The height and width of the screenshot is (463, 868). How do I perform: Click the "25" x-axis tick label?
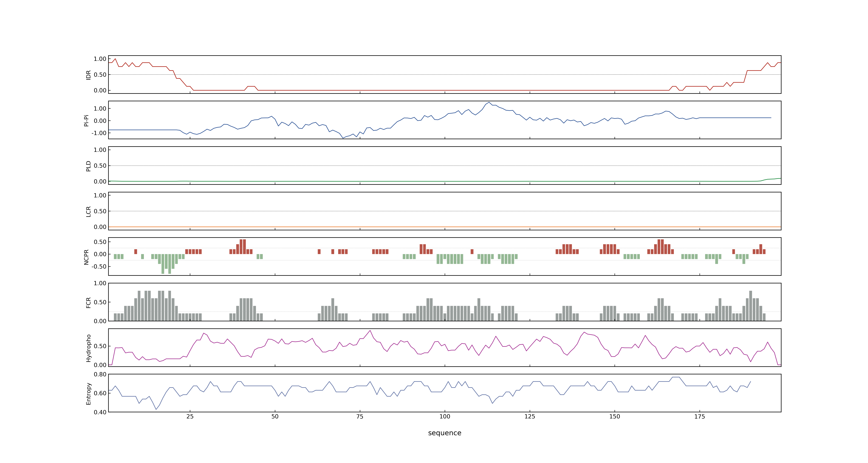tap(190, 416)
